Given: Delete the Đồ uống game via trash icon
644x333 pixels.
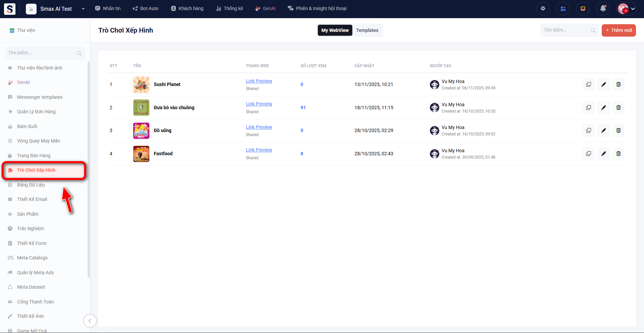Looking at the screenshot, I should pos(618,130).
